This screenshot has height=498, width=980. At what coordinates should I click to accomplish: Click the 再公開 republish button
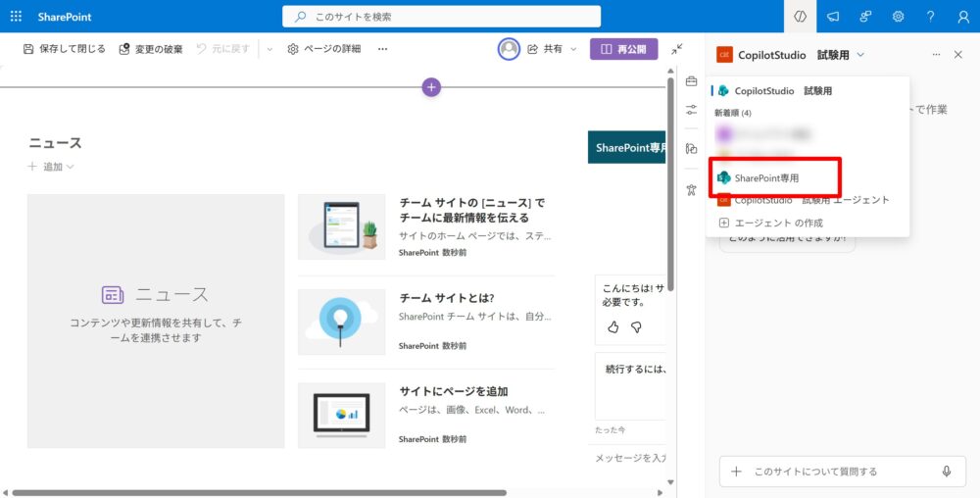(x=623, y=49)
